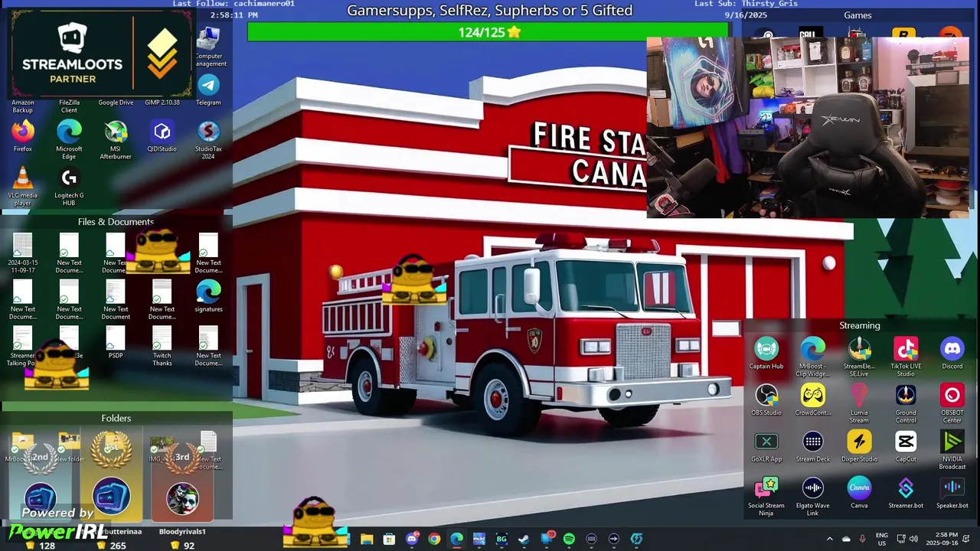This screenshot has height=551, width=980.
Task: Open Captain Hub in the Streaming group
Action: (x=766, y=354)
